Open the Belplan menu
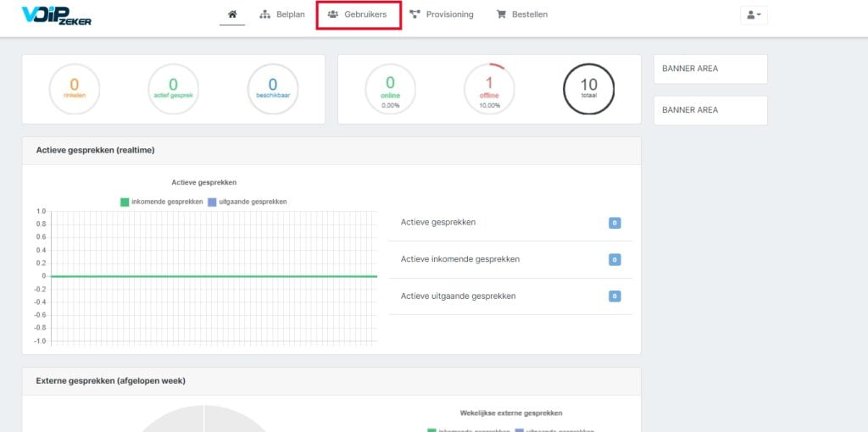This screenshot has width=868, height=432. (x=282, y=14)
